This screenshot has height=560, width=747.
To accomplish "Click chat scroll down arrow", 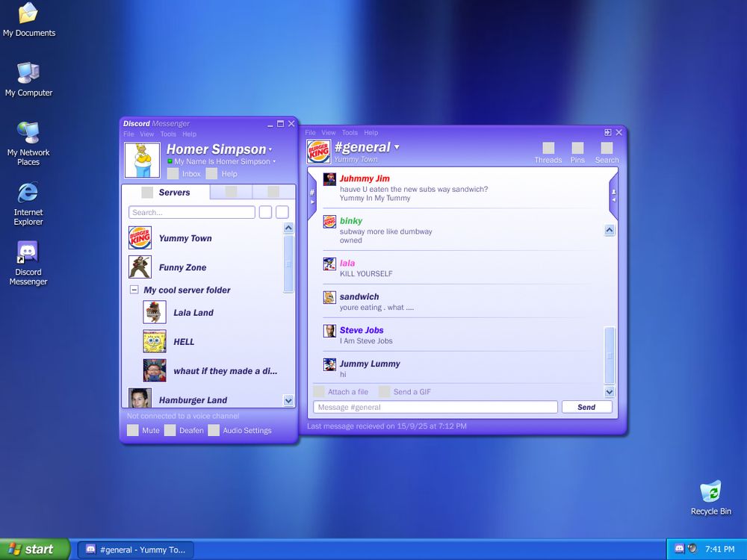I will click(x=610, y=392).
